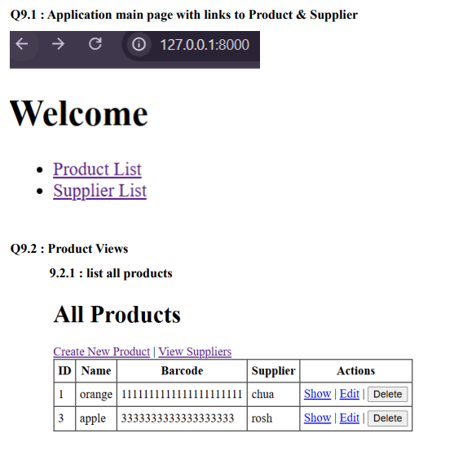Image resolution: width=476 pixels, height=451 pixels.
Task: Click the barcode 33333333333333333 cell
Action: 182,418
